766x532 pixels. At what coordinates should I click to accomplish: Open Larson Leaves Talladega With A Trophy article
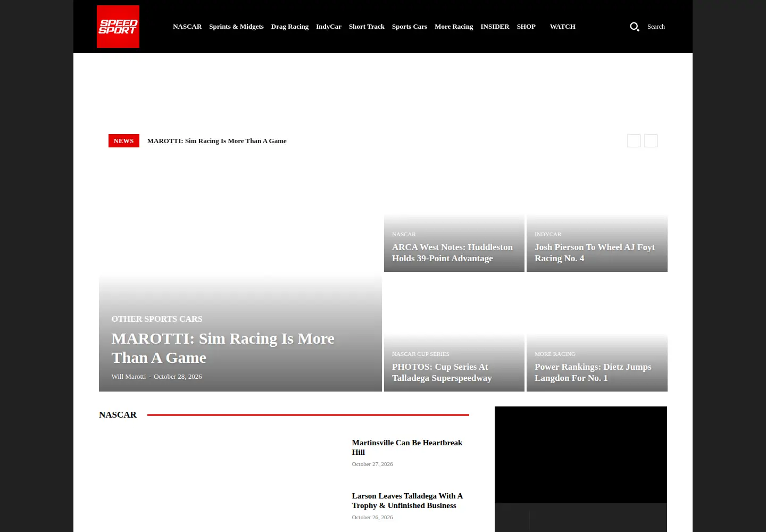(407, 501)
